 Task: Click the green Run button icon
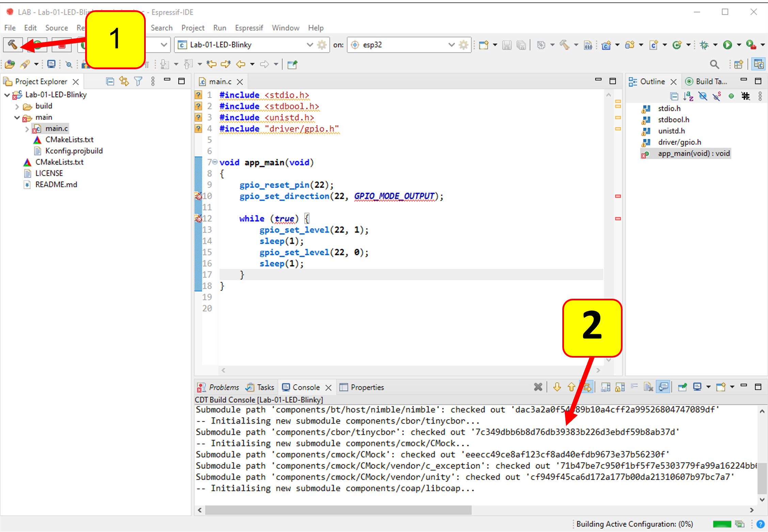click(727, 45)
